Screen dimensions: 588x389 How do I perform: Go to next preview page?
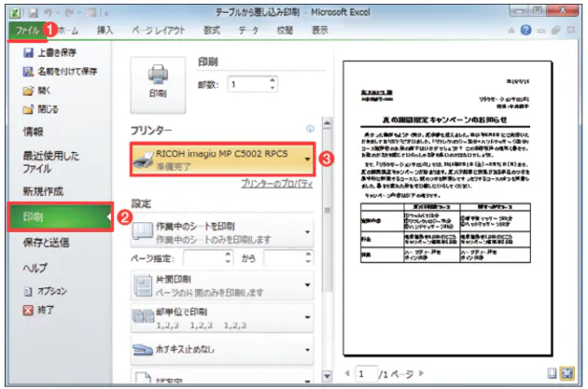point(421,373)
